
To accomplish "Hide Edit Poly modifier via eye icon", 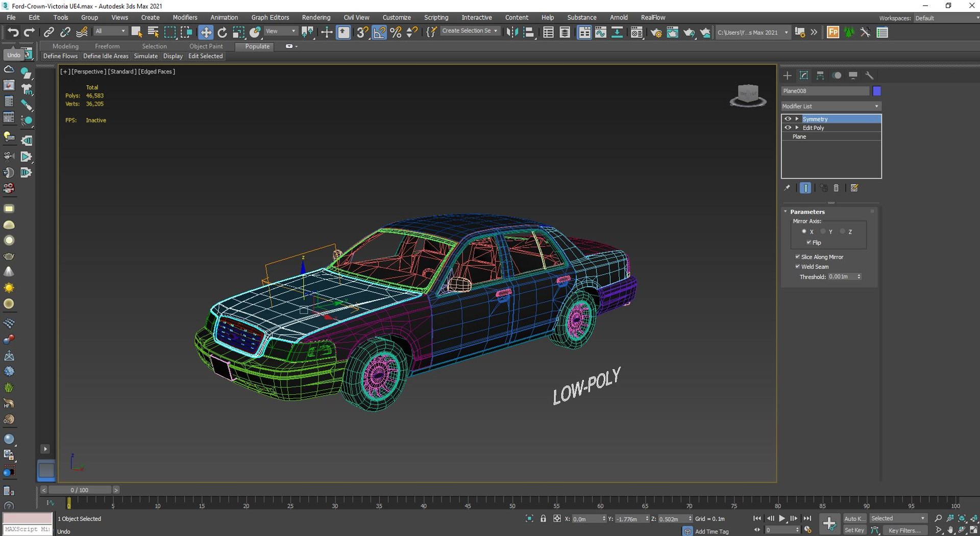I will (x=788, y=127).
